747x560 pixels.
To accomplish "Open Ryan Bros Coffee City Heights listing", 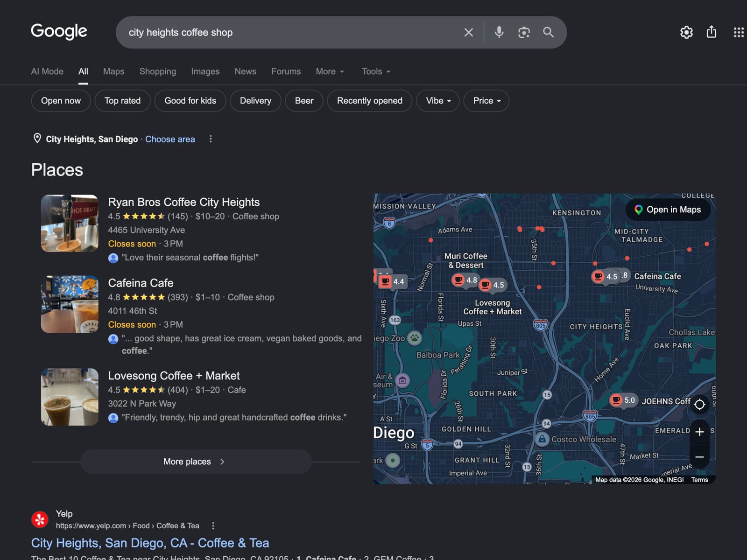I will tap(183, 202).
